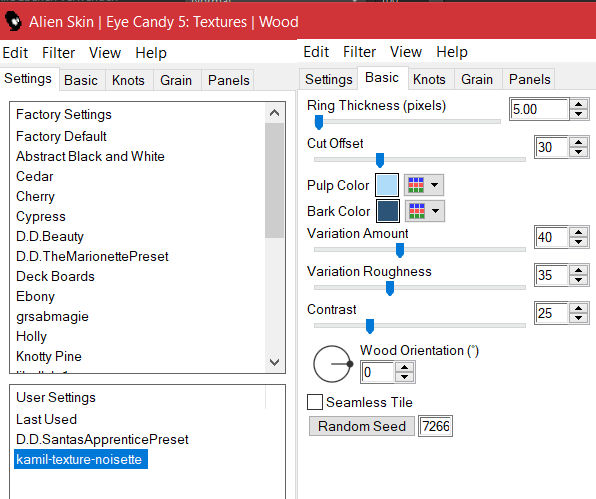Click the Ring Thickness slider handle
The height and width of the screenshot is (499, 596).
coord(319,122)
